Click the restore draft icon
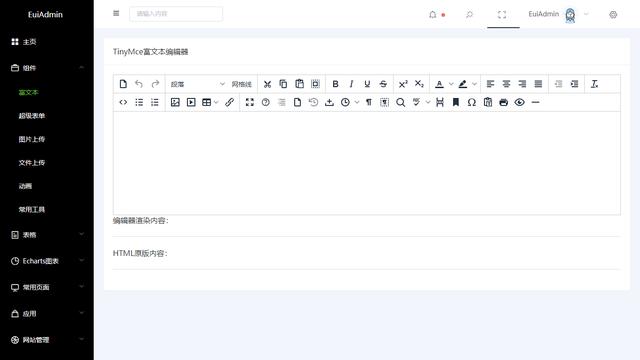640x360 pixels. (313, 102)
